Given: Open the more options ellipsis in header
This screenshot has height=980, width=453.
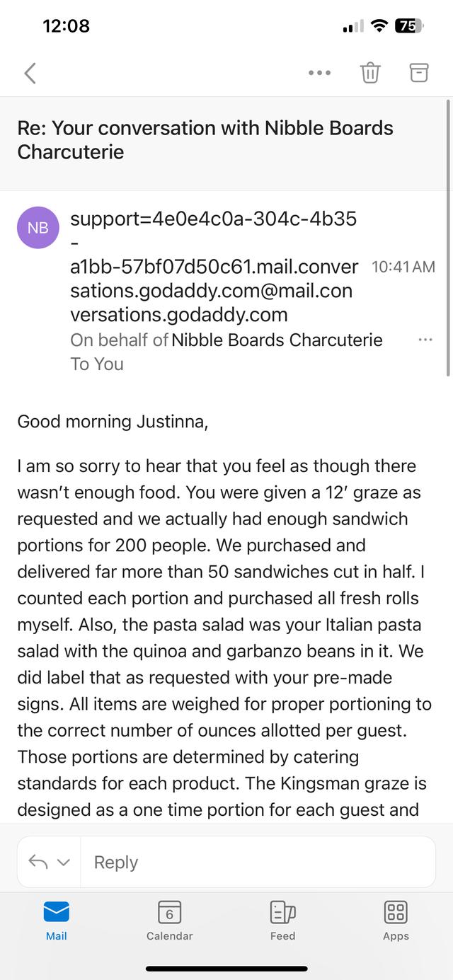Looking at the screenshot, I should click(319, 73).
